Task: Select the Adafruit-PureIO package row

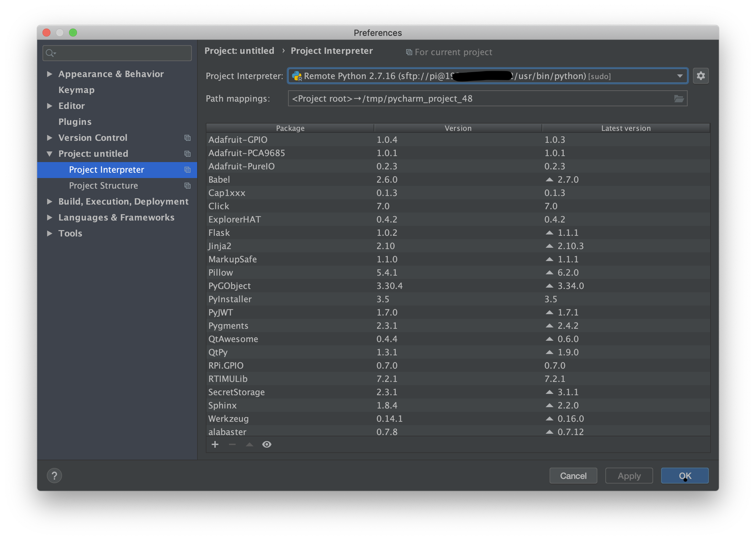Action: coord(458,166)
